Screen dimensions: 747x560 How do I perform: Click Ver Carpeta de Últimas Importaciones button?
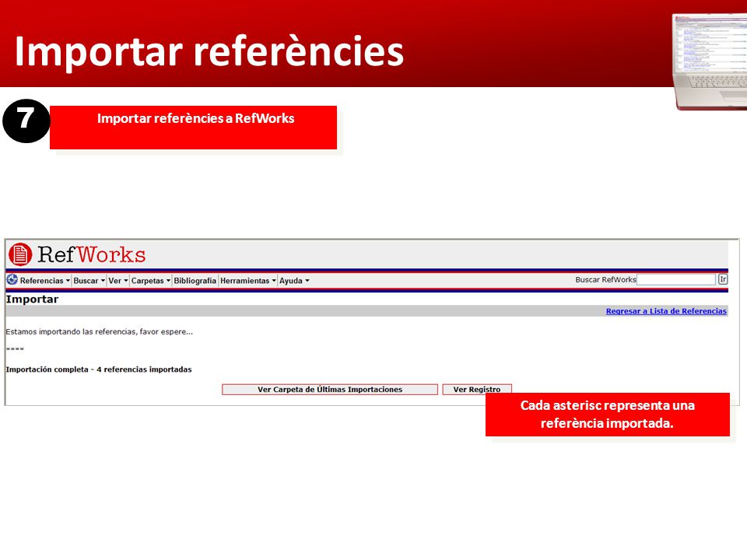click(x=330, y=390)
